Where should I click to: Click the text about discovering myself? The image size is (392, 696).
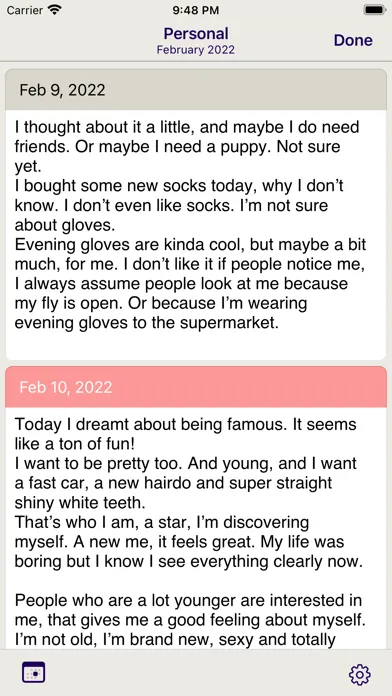coord(189,542)
